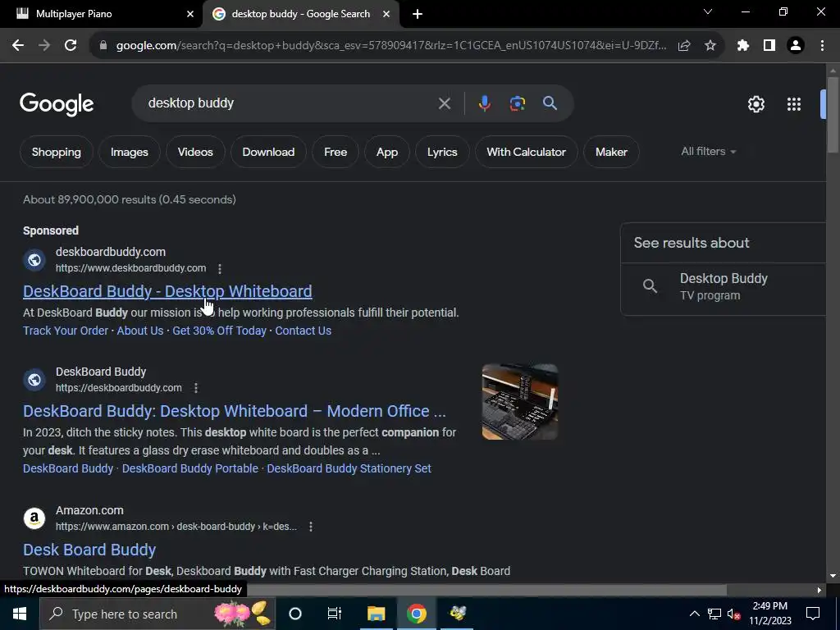Bookmark this page with the star icon
This screenshot has width=840, height=630.
tap(710, 46)
